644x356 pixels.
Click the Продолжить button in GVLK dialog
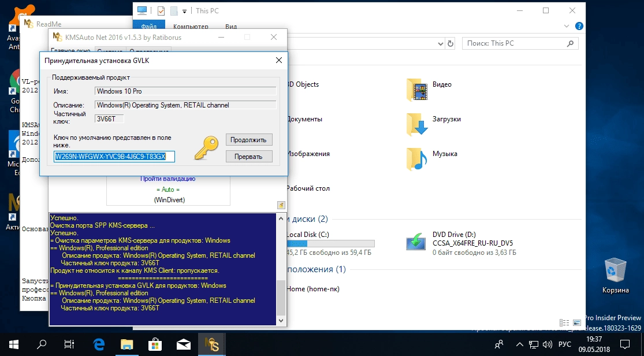click(248, 140)
